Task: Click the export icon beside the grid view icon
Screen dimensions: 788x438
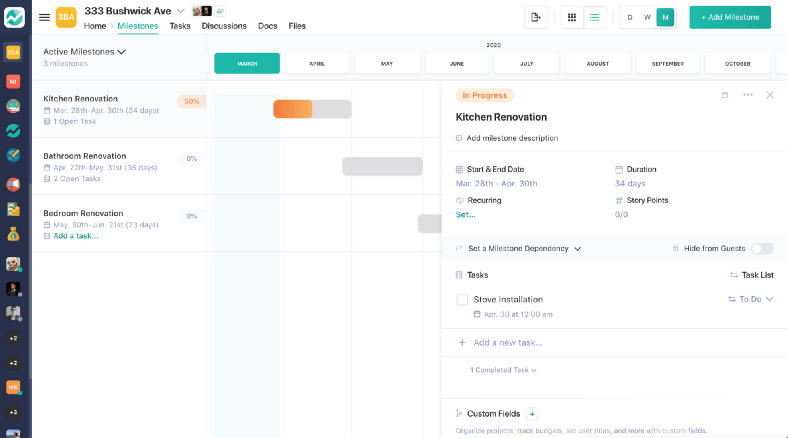Action: 536,18
